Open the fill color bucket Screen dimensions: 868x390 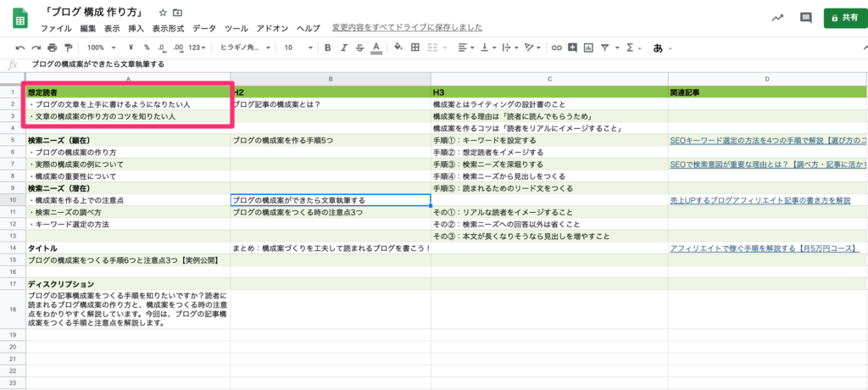[398, 47]
